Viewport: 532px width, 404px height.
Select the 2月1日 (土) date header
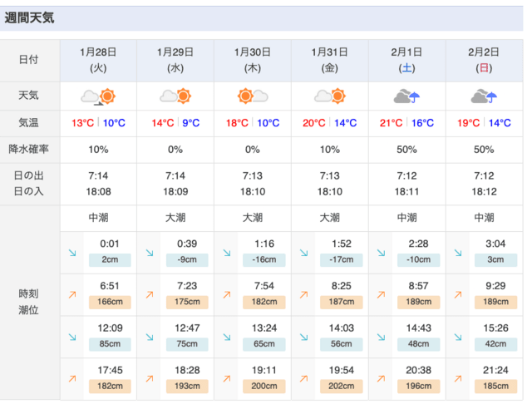(x=406, y=60)
